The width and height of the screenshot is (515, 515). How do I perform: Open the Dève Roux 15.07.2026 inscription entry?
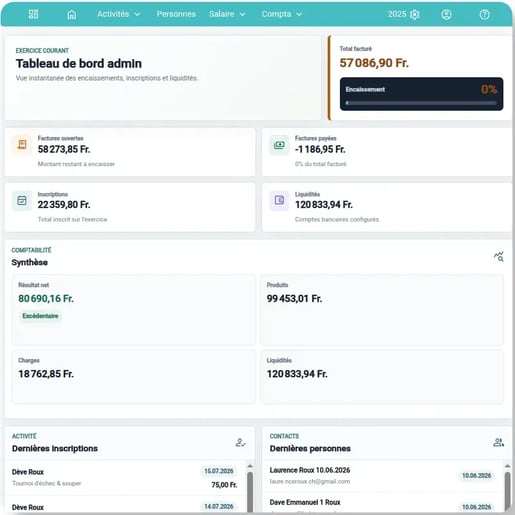(125, 478)
